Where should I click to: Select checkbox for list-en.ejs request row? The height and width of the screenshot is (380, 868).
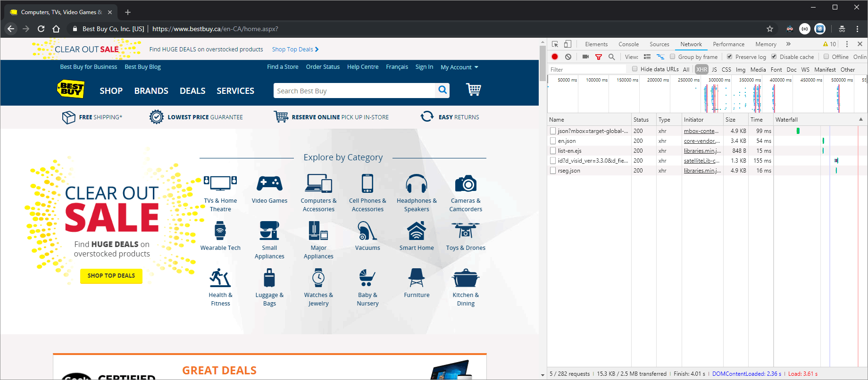[553, 150]
